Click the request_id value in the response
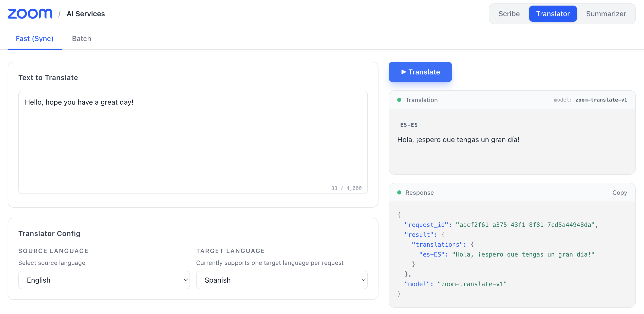The height and width of the screenshot is (314, 644). tap(525, 225)
